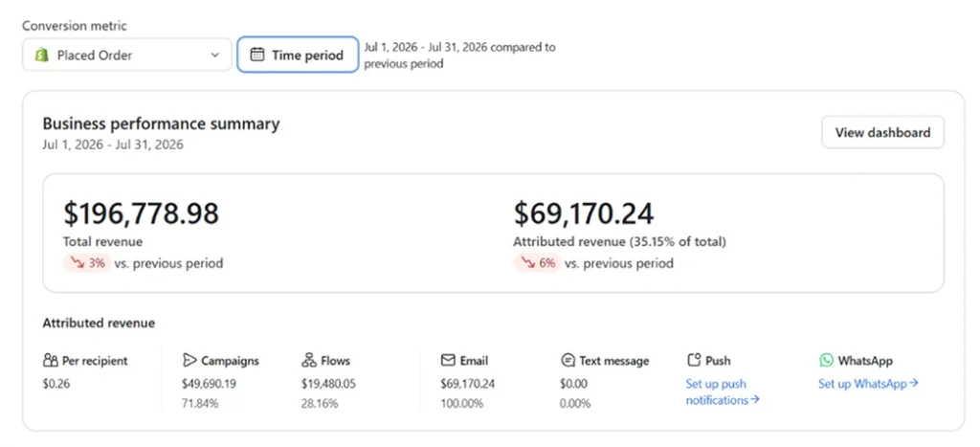The width and height of the screenshot is (980, 447).
Task: Select the $69,170.24 attributed revenue headline figure
Action: point(584,213)
